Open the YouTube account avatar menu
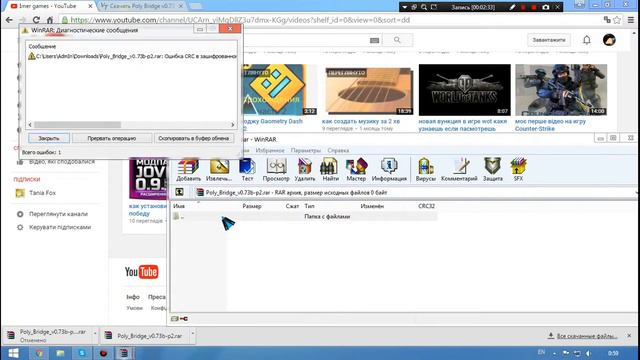The width and height of the screenshot is (640, 360). tap(609, 40)
